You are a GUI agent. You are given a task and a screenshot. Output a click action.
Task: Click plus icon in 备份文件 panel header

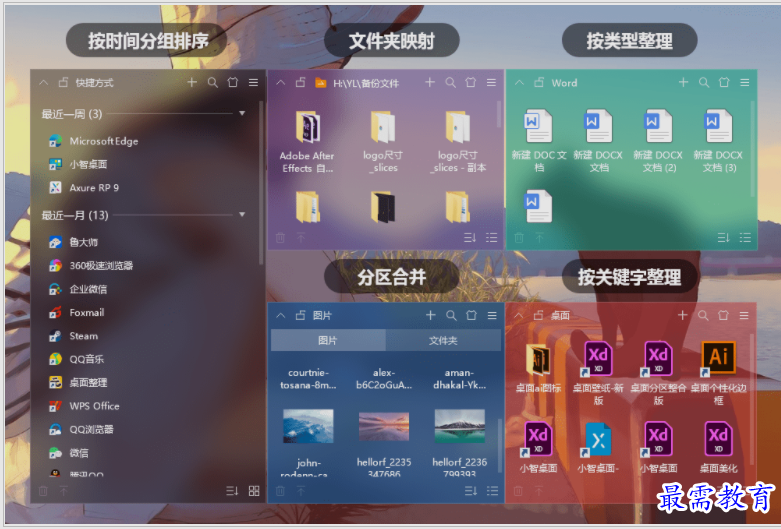[x=430, y=82]
